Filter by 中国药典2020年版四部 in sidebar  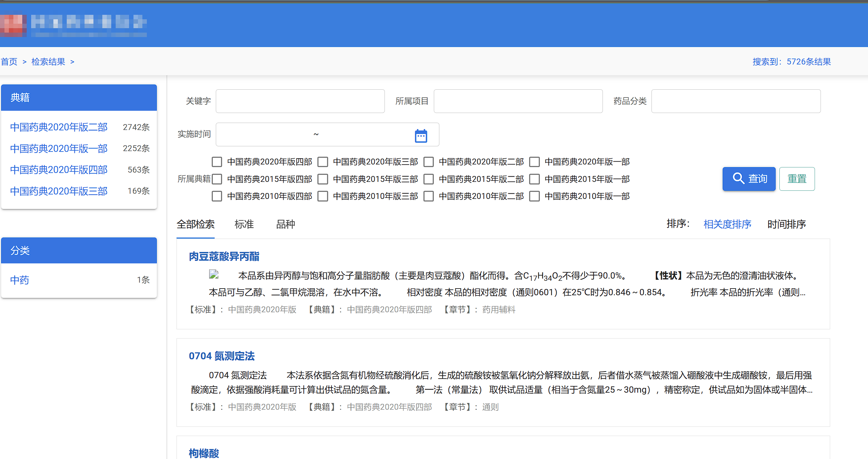pyautogui.click(x=59, y=170)
